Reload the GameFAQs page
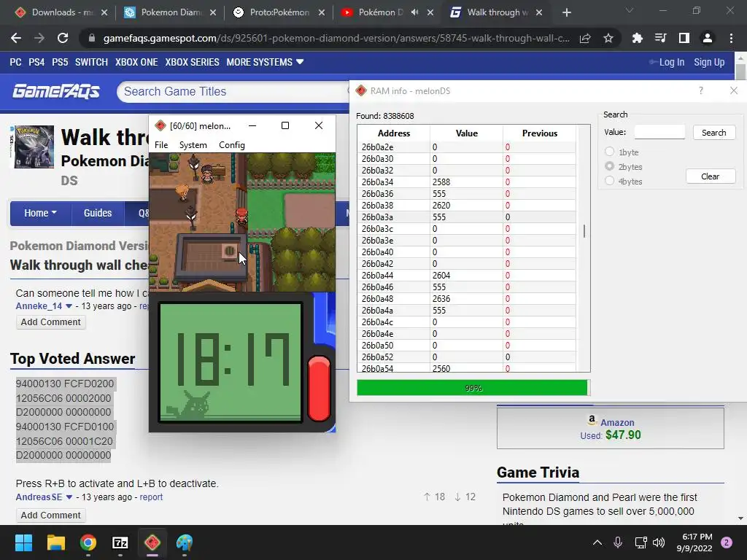Viewport: 747px width, 560px height. 63,38
